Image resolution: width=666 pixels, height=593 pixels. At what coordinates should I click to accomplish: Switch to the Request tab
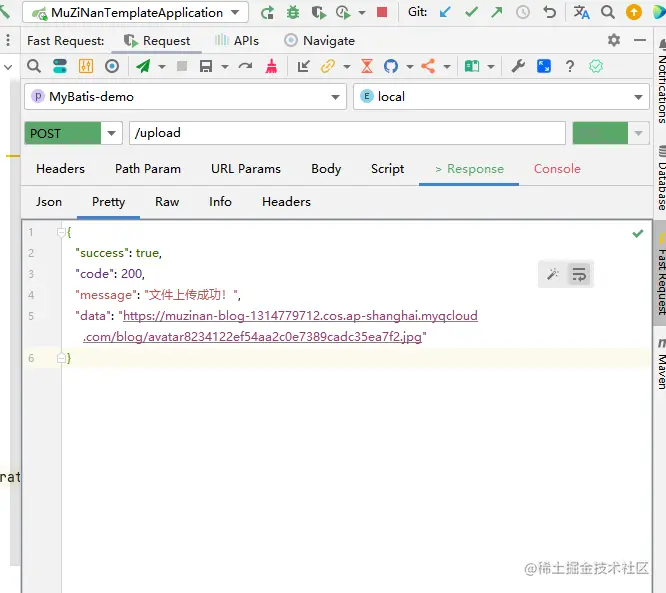[x=157, y=41]
